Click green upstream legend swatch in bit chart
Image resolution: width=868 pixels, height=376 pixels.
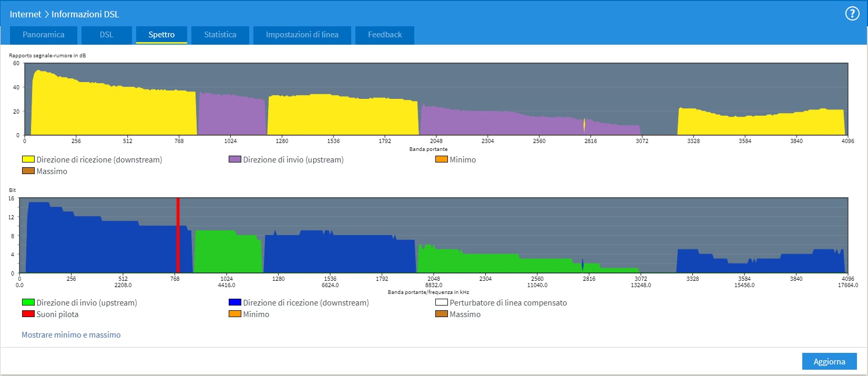pyautogui.click(x=28, y=302)
